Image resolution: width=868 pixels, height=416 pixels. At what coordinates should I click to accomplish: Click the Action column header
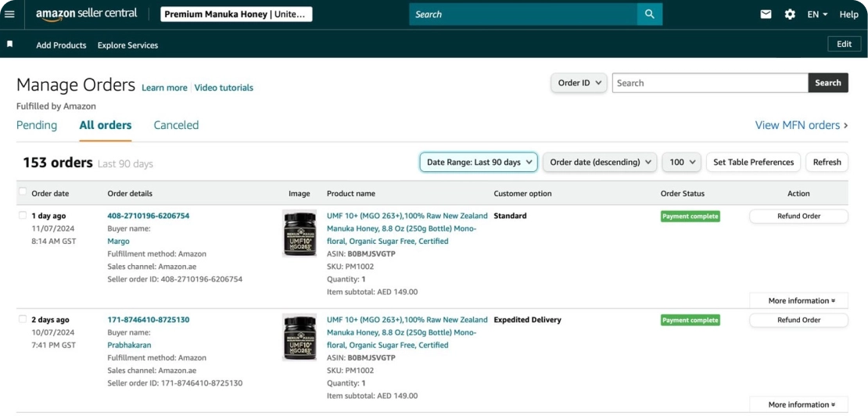point(799,194)
